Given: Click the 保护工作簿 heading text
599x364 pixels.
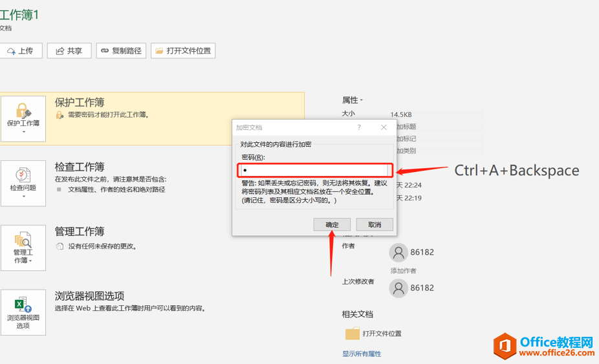Looking at the screenshot, I should pos(80,102).
